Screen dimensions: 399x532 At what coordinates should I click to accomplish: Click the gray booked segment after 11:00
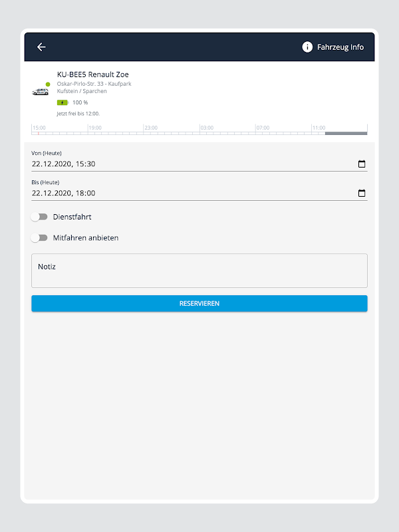(x=346, y=134)
